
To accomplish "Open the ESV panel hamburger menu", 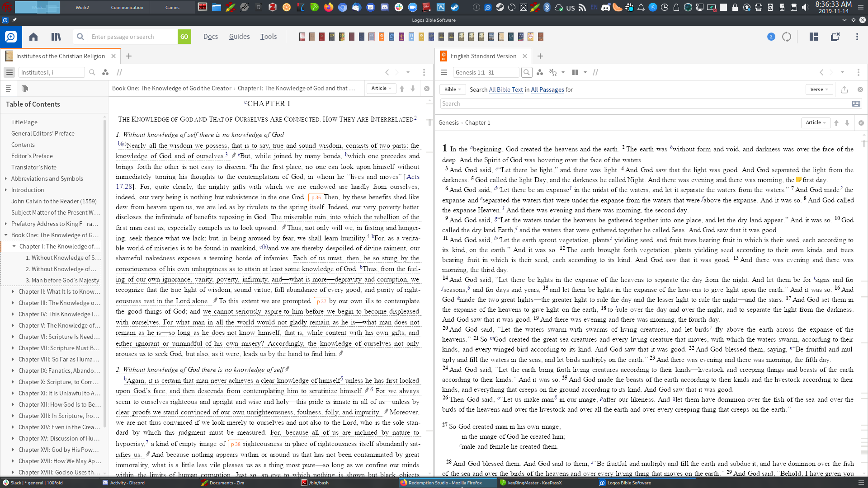I will pos(444,72).
